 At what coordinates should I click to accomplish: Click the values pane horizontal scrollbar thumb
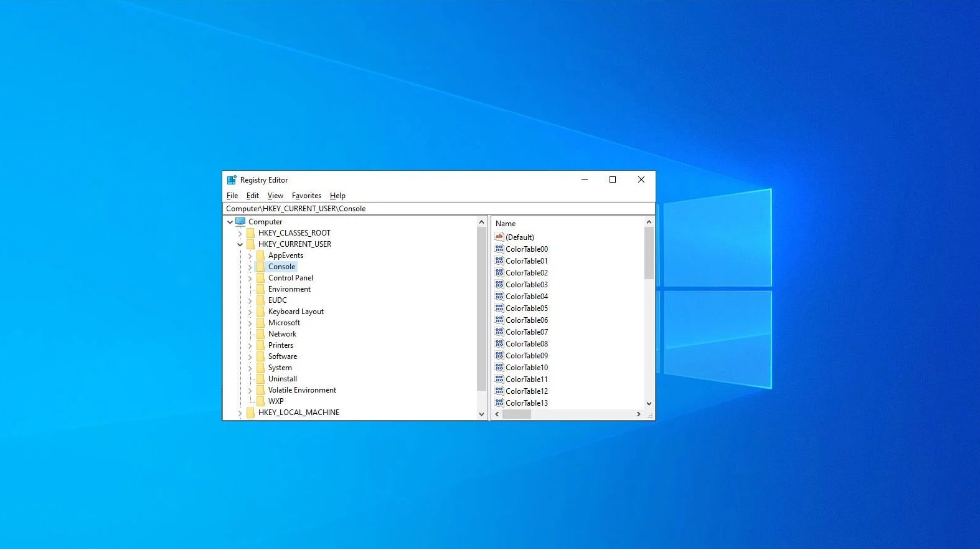(x=517, y=414)
